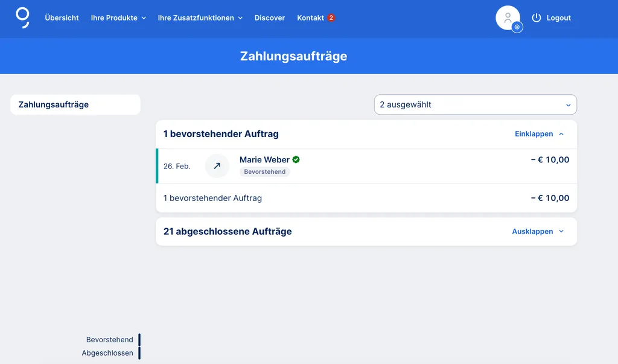Click the profile settings badge icon

coord(517,27)
